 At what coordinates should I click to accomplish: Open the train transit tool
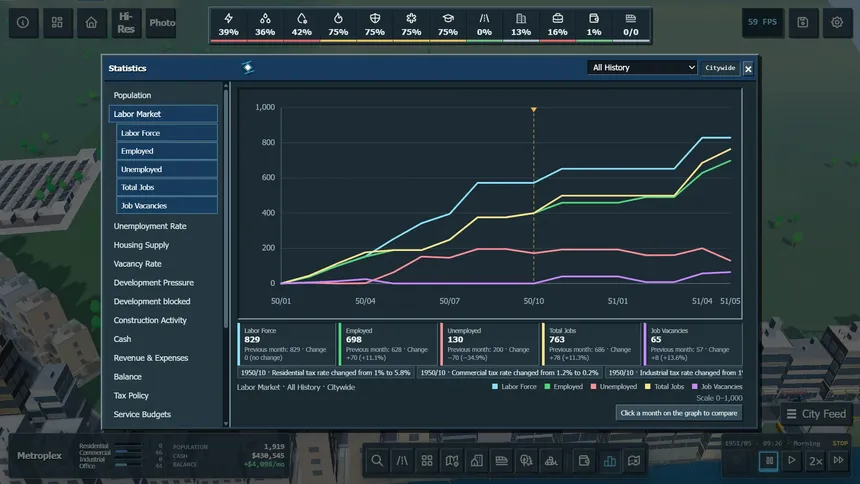point(501,460)
